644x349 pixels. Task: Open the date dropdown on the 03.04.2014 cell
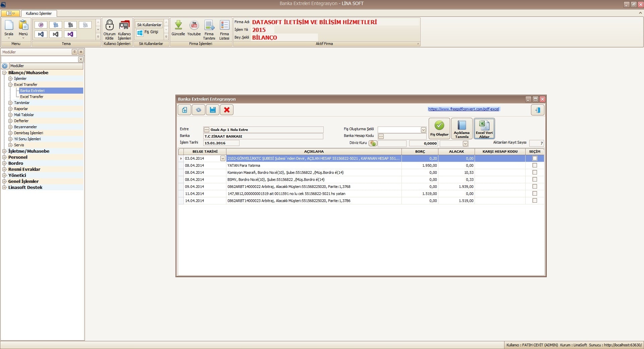223,158
